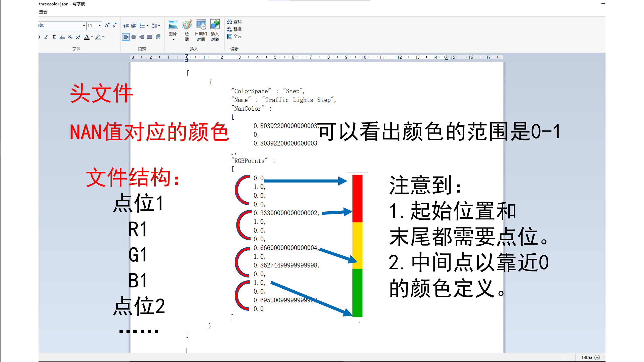Expand the bullet list style arrow
The image size is (644, 362).
[148, 26]
